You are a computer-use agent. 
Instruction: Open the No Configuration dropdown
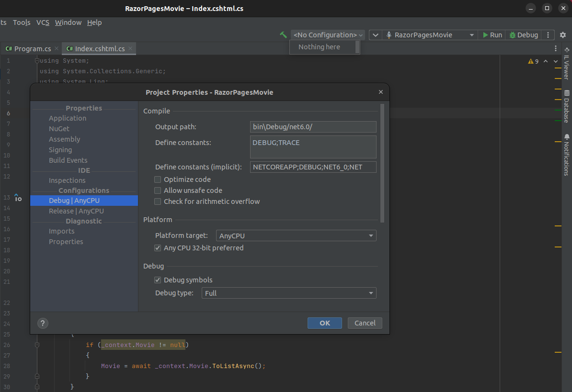327,34
